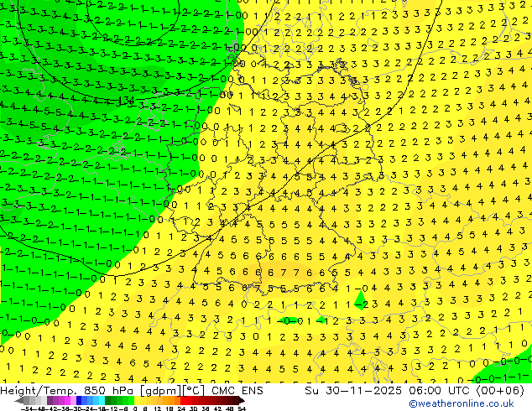Select the dark blue swatch in the legend
Viewport: 532px width, 411px height.
(79, 400)
